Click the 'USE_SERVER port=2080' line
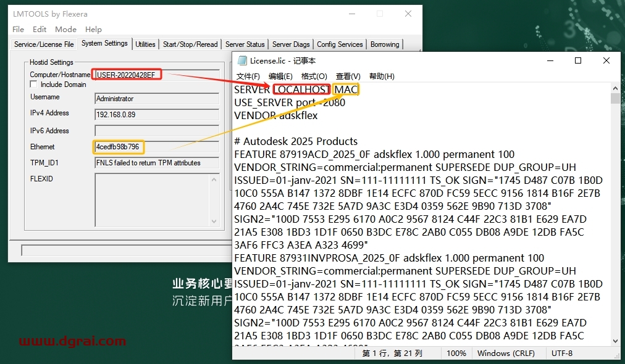Screen dimensions: 625x364 coord(290,102)
